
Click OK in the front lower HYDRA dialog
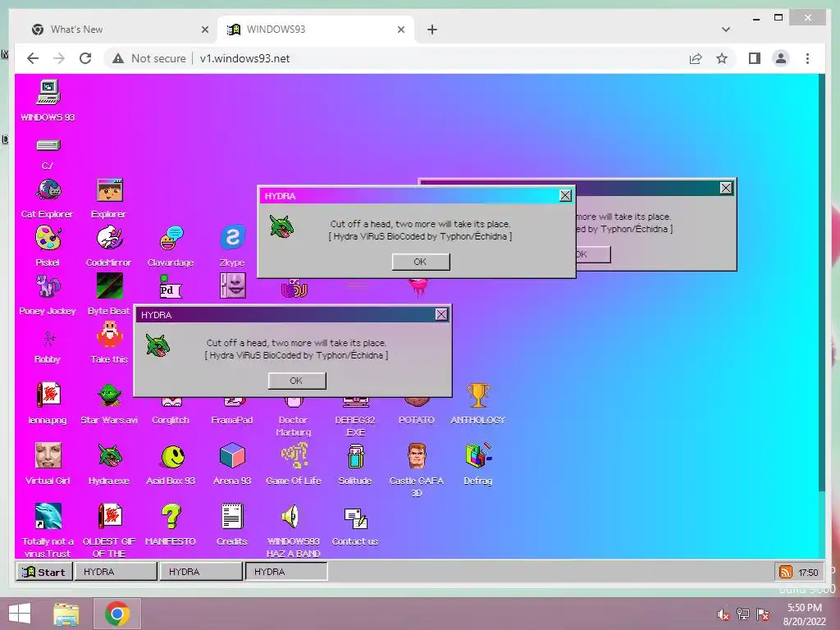coord(297,381)
